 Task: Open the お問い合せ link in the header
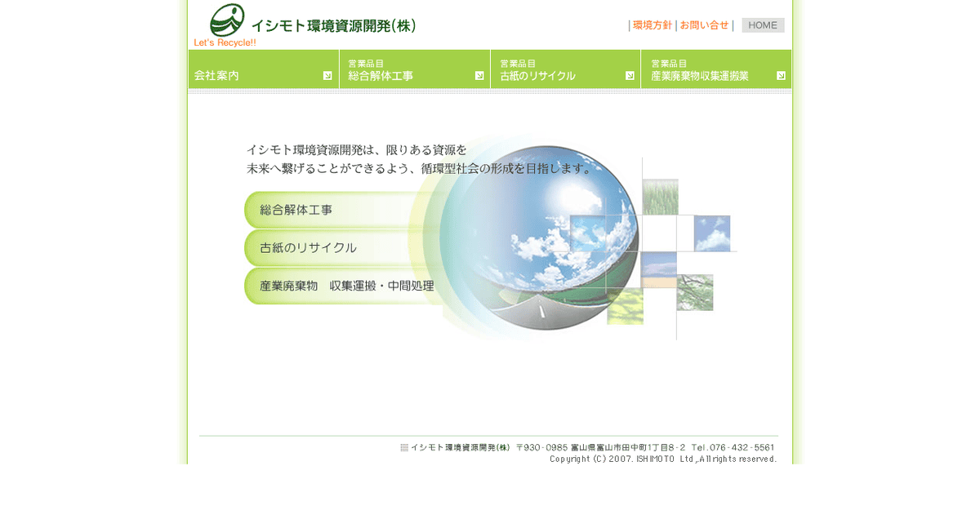click(x=703, y=25)
